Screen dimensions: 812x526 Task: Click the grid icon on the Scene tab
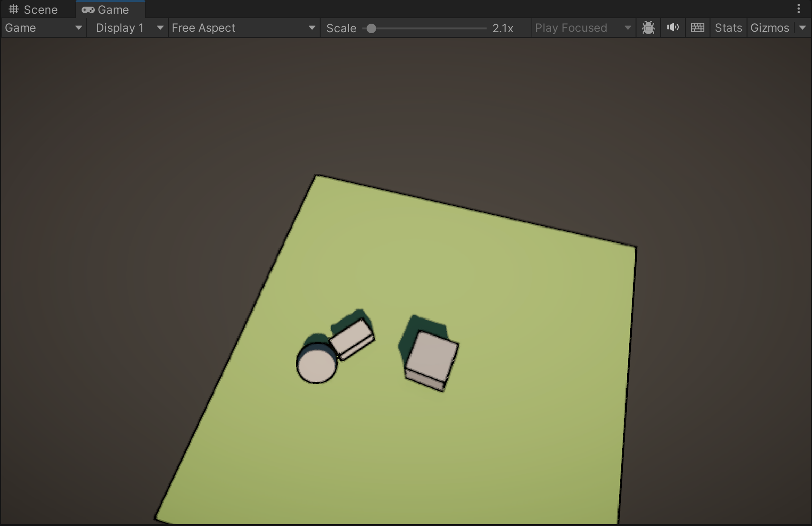(x=14, y=9)
